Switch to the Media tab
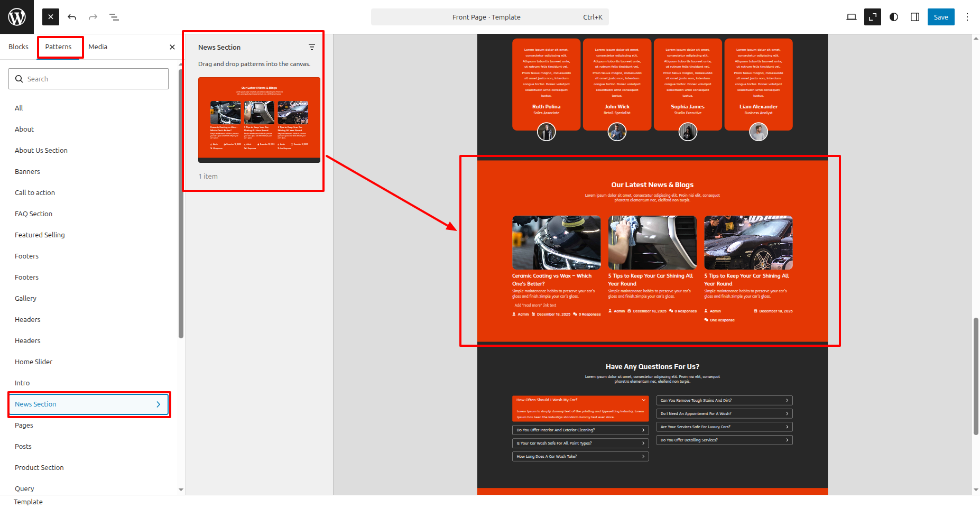Viewport: 980px width, 508px height. pyautogui.click(x=98, y=47)
